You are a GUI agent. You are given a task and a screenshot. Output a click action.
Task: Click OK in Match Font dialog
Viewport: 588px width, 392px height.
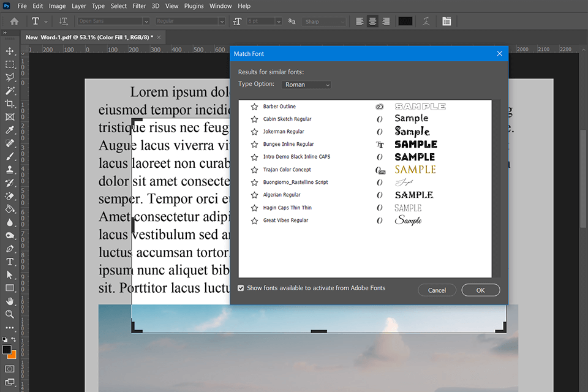click(x=480, y=290)
